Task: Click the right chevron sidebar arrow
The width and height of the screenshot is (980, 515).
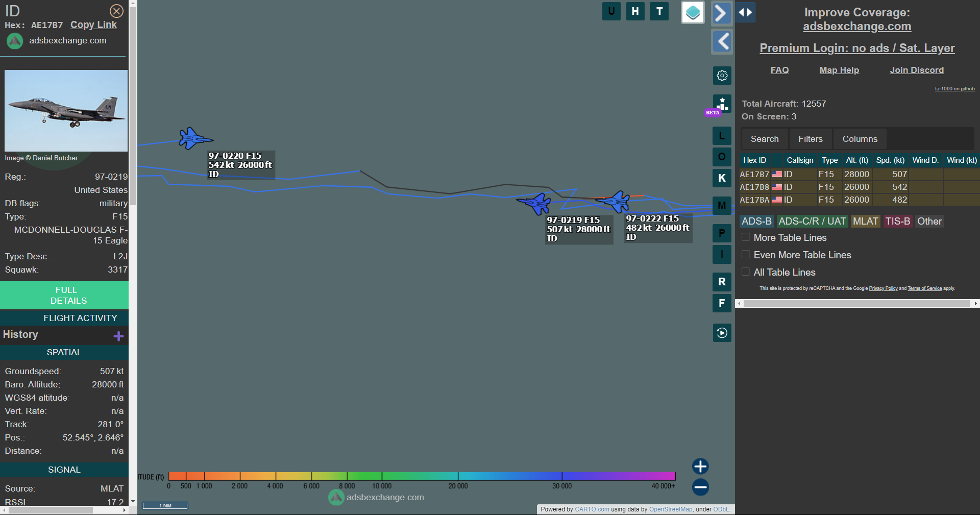Action: tap(722, 13)
